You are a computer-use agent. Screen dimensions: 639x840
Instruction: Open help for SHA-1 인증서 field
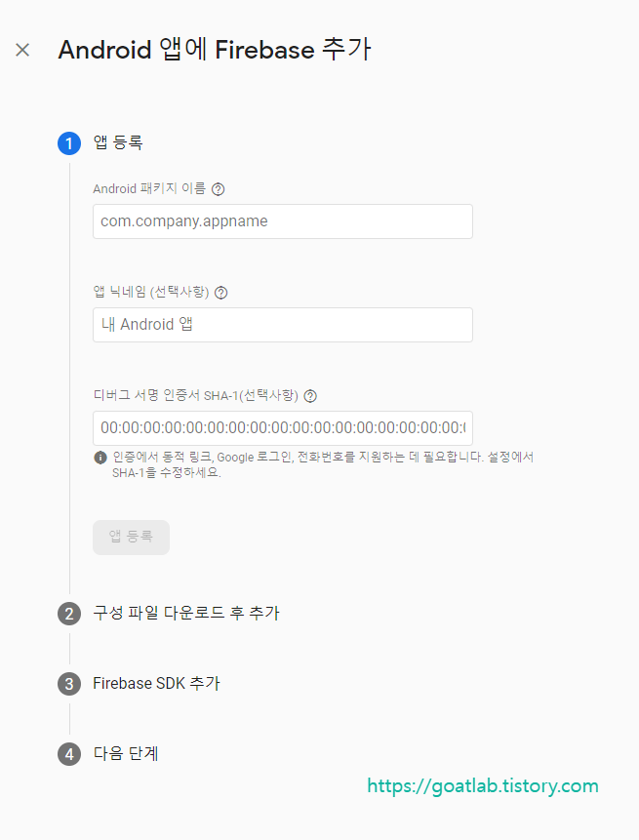309,395
